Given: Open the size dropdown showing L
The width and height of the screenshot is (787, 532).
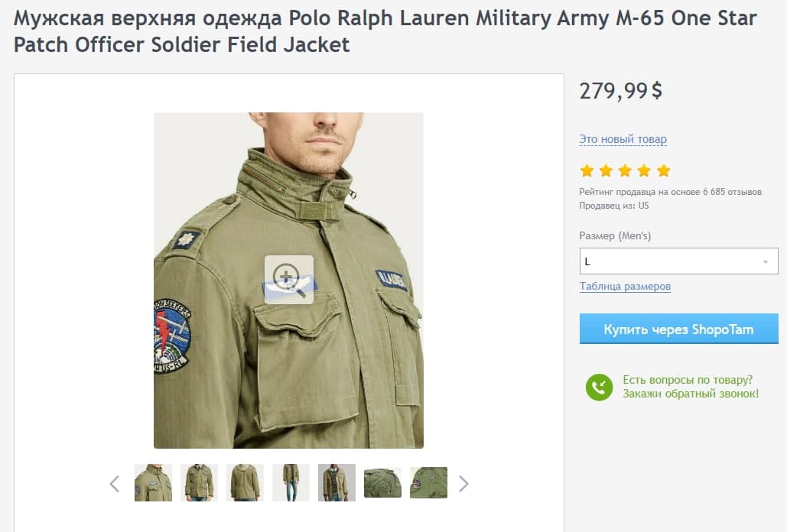Looking at the screenshot, I should pos(678,261).
